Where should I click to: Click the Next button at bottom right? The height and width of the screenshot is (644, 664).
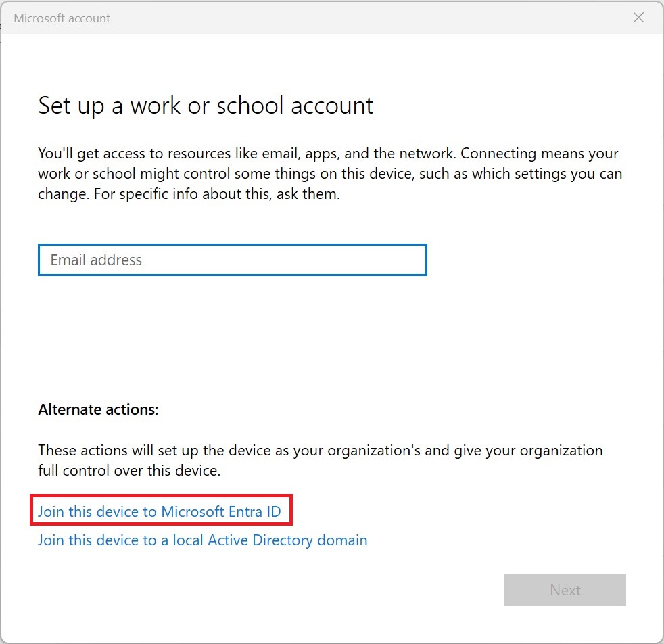565,589
